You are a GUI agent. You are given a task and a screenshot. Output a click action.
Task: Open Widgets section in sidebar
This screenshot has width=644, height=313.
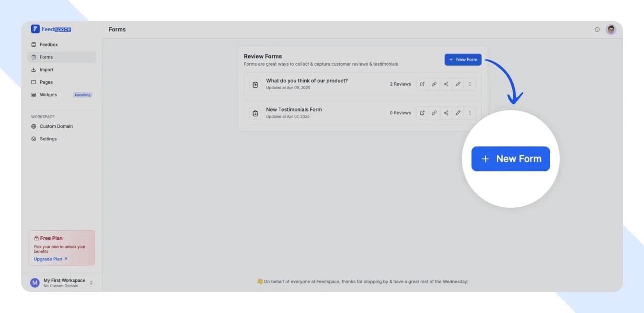point(48,95)
